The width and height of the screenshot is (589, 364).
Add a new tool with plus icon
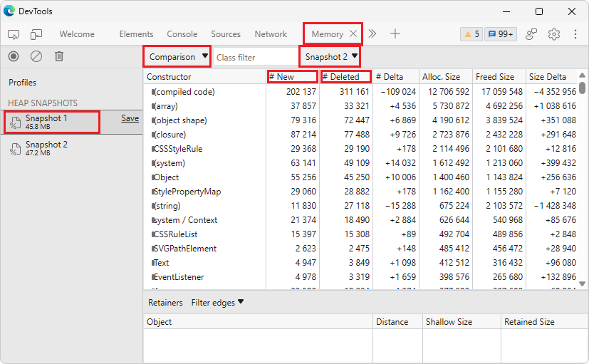pyautogui.click(x=395, y=33)
